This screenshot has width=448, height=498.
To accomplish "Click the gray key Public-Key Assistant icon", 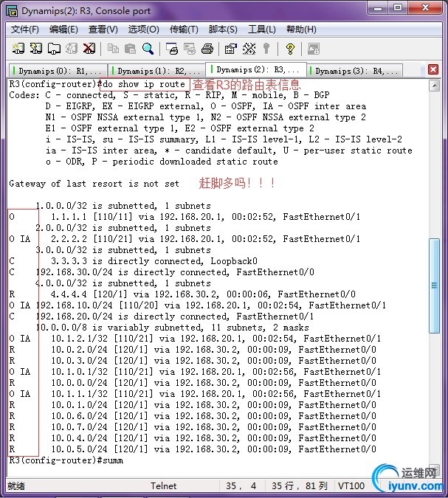I will (266, 49).
